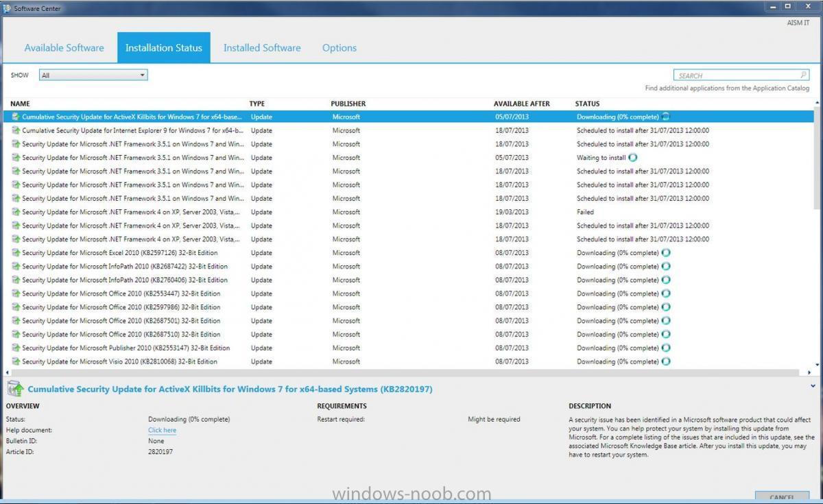Image resolution: width=823 pixels, height=504 pixels.
Task: Click the update icon of Publisher 2010 KB2553147 row
Action: (16, 348)
